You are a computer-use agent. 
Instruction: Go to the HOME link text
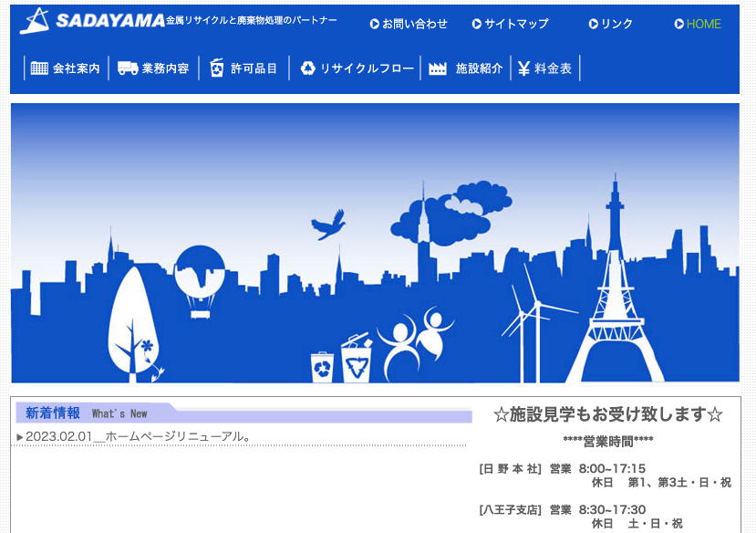tap(703, 25)
